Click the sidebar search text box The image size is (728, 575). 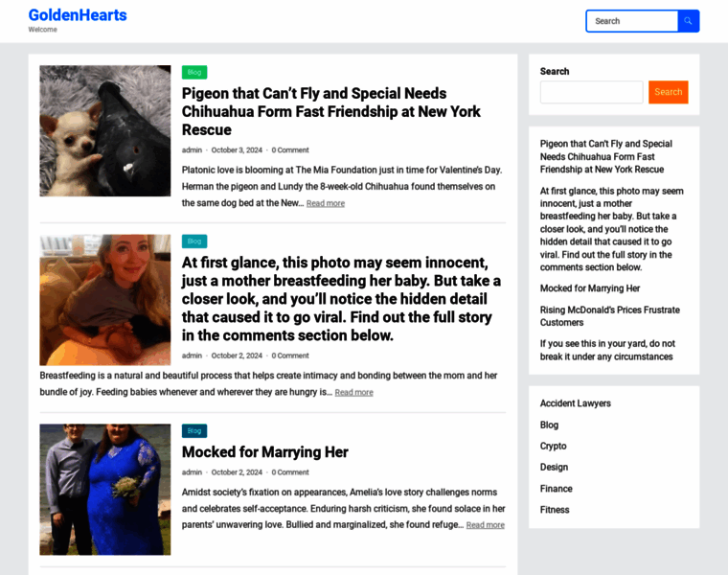point(592,92)
